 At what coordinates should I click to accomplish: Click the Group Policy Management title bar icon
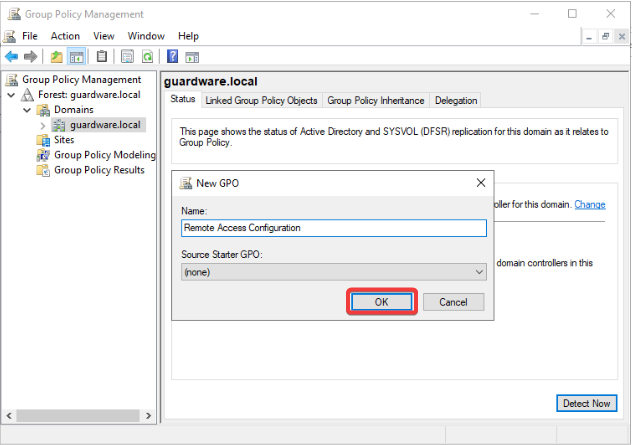pyautogui.click(x=14, y=14)
